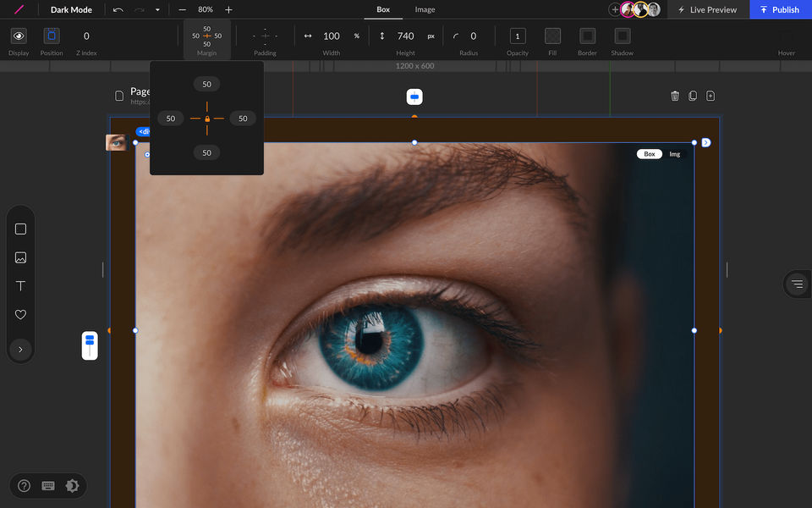Delete the page with trash icon

click(675, 96)
